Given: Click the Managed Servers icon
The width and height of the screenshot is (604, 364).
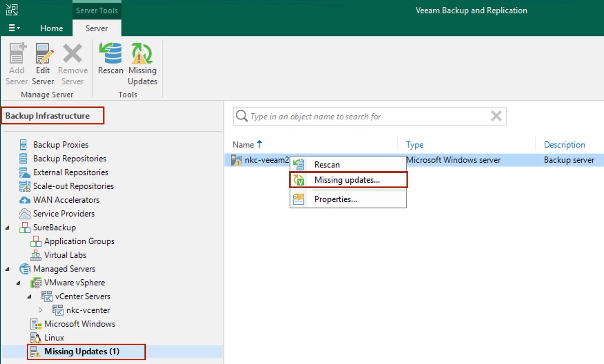Looking at the screenshot, I should tap(24, 269).
